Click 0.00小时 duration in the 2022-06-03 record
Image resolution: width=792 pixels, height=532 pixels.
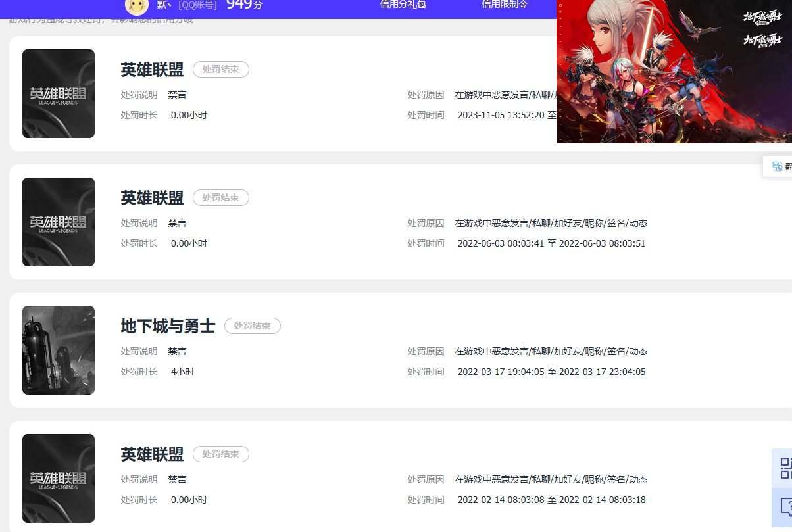tap(189, 243)
